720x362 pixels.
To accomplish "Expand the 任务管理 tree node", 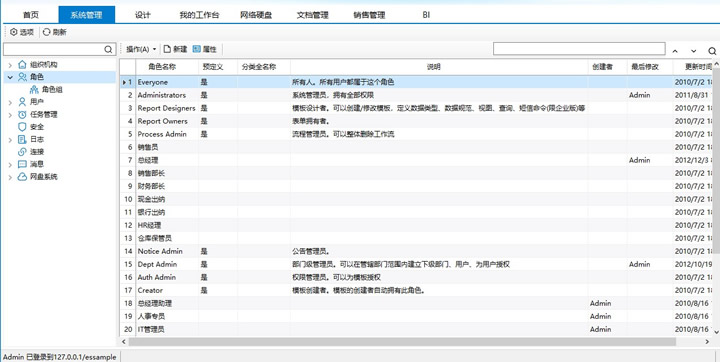I will (10, 115).
